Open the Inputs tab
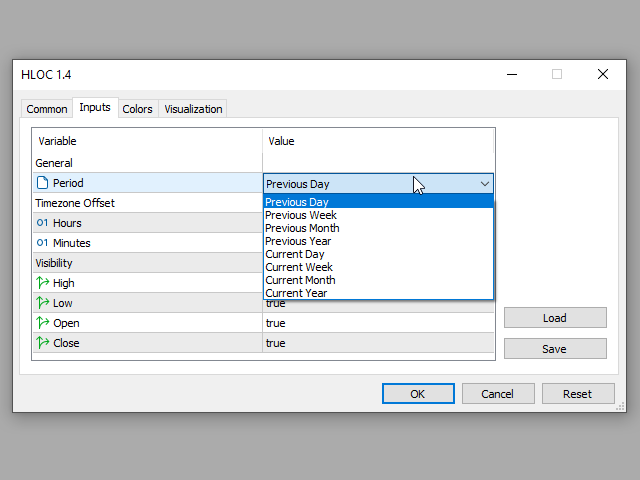 coord(95,107)
